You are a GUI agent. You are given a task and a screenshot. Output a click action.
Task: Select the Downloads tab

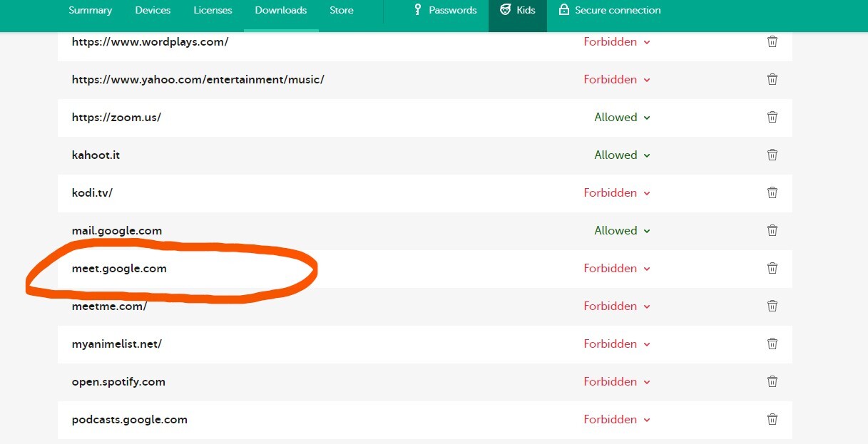tap(281, 10)
